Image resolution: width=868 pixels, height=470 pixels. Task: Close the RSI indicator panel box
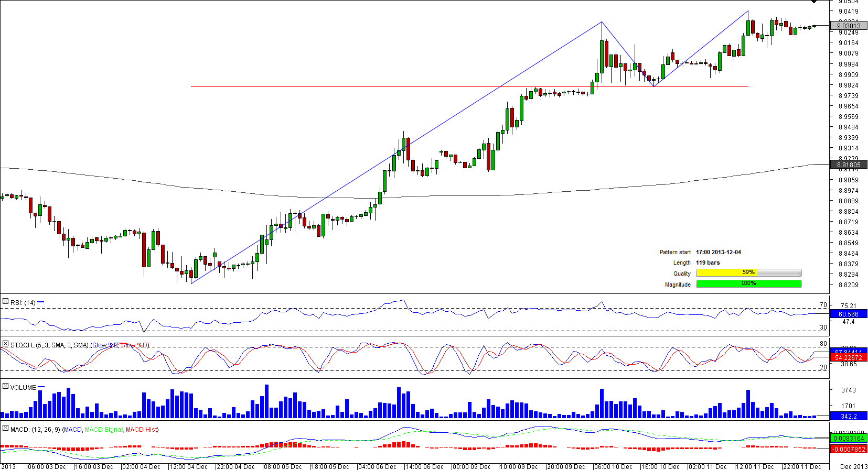(x=5, y=302)
